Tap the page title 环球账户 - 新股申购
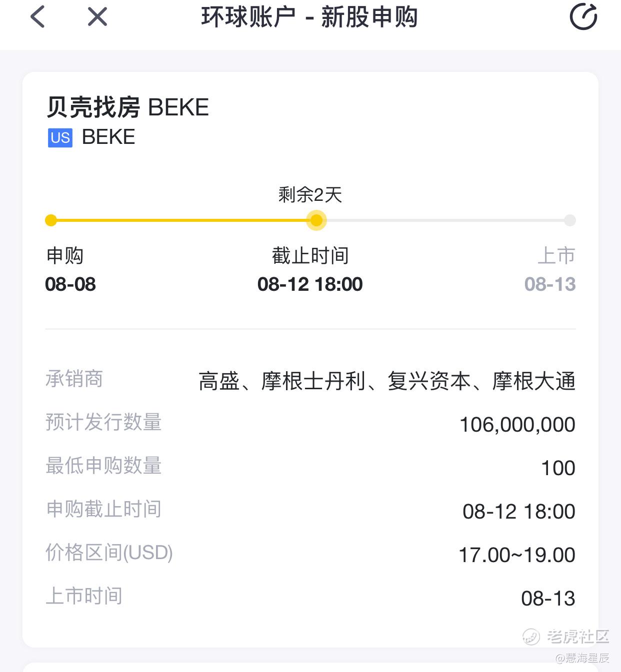621x672 pixels. pos(309,17)
